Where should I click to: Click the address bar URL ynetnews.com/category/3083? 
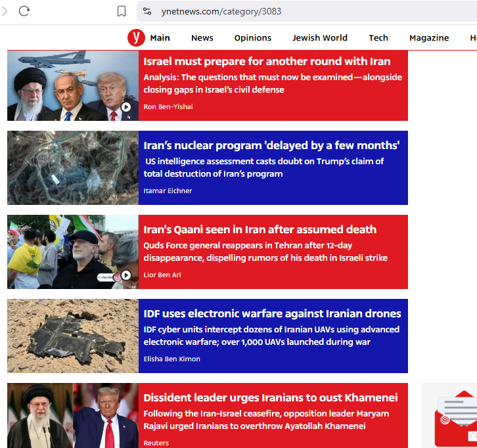[x=221, y=12]
